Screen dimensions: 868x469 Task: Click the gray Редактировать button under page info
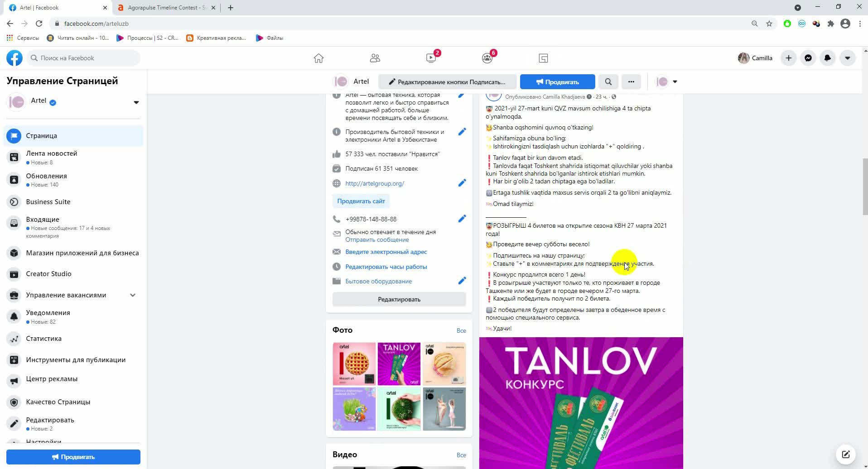point(399,299)
